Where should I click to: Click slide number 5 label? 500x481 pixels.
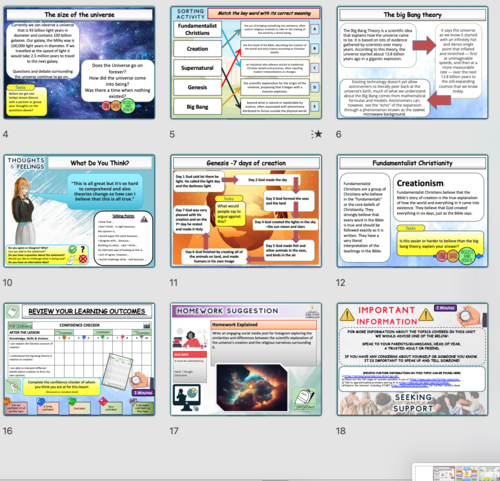click(x=172, y=134)
